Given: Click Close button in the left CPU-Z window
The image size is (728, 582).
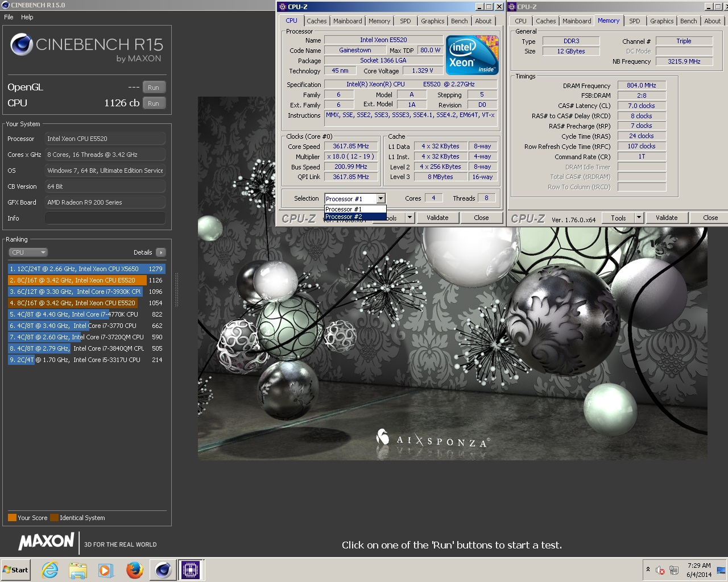Looking at the screenshot, I should pyautogui.click(x=481, y=218).
